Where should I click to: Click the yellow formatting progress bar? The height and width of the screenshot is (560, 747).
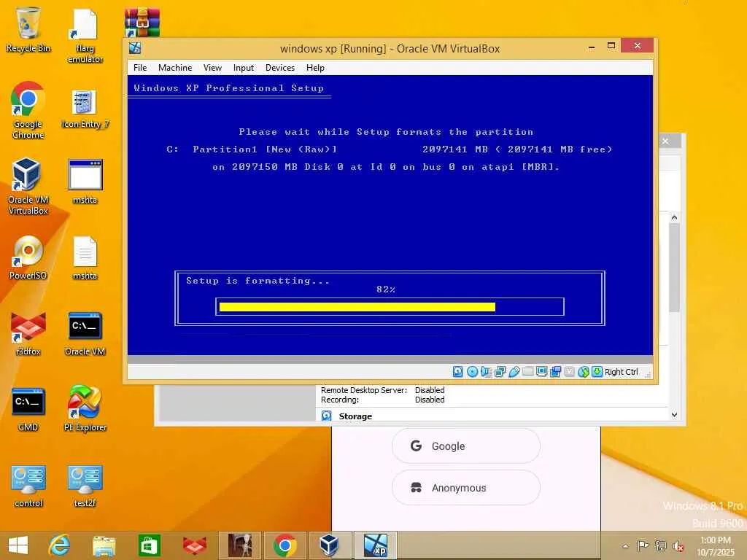pyautogui.click(x=357, y=307)
